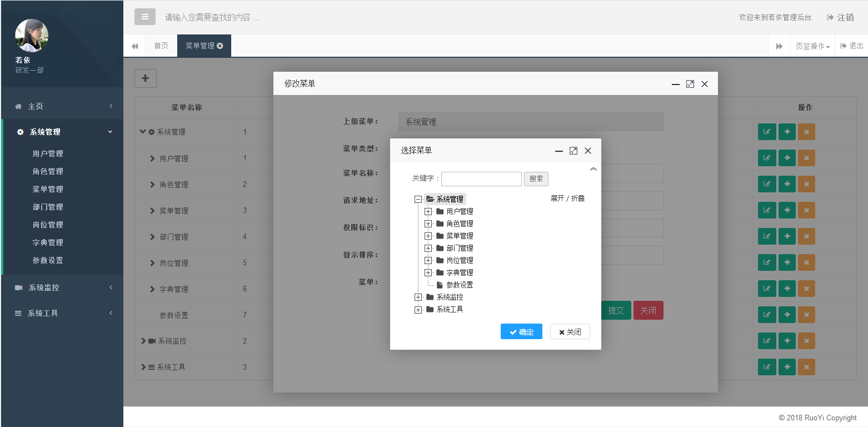
Task: Expand 系统监控 node in menu tree
Action: click(418, 297)
